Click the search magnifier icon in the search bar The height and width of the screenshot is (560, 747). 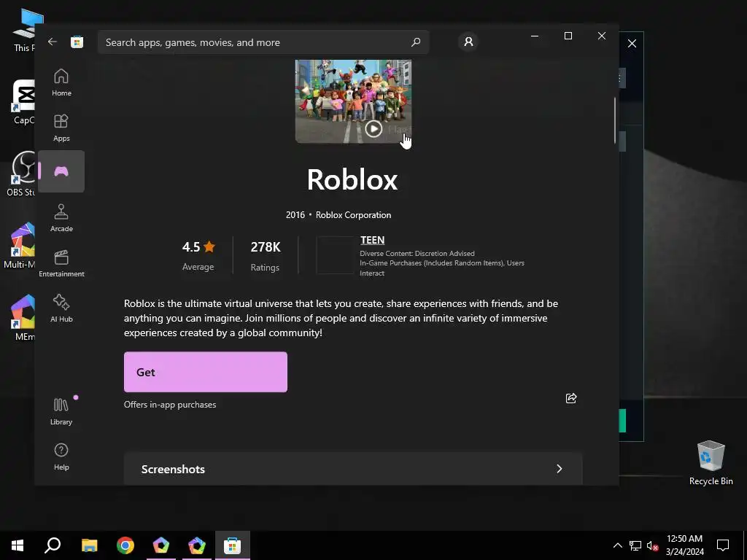coord(416,42)
